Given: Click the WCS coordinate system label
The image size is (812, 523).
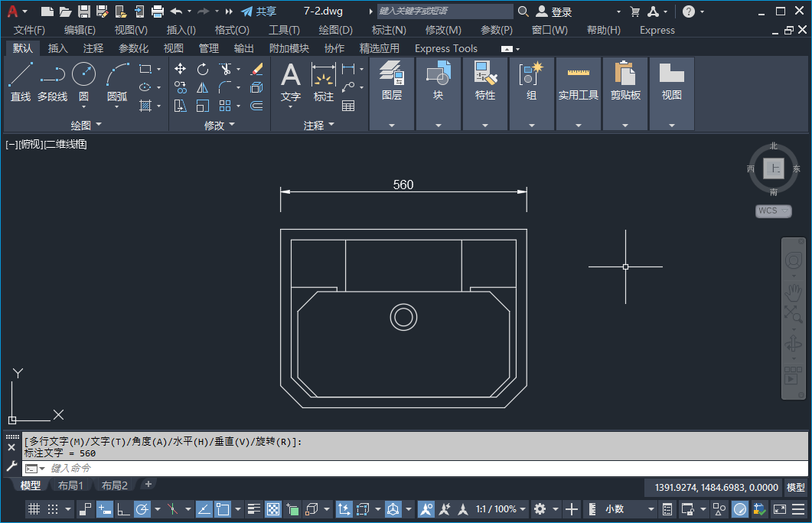Looking at the screenshot, I should click(x=768, y=211).
